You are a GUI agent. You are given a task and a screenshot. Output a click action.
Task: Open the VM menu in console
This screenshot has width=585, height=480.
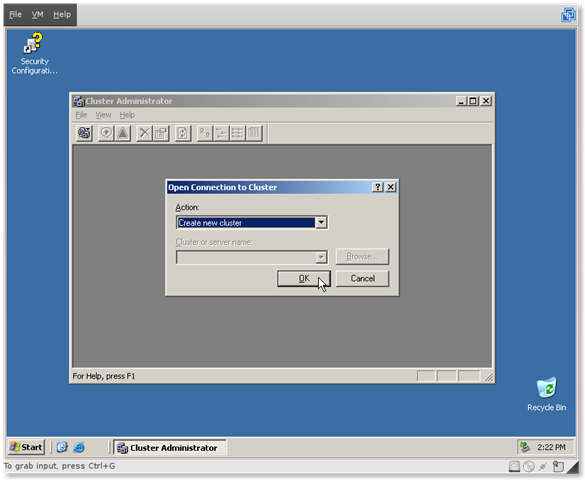coord(37,15)
